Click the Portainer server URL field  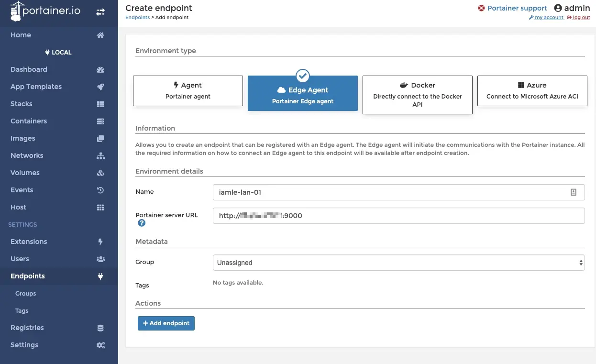399,216
